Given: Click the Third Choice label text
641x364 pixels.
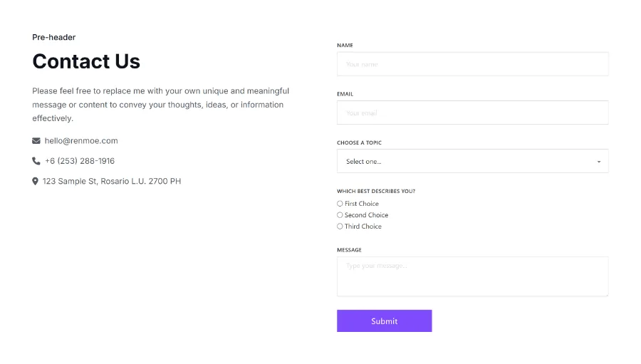Looking at the screenshot, I should 363,227.
